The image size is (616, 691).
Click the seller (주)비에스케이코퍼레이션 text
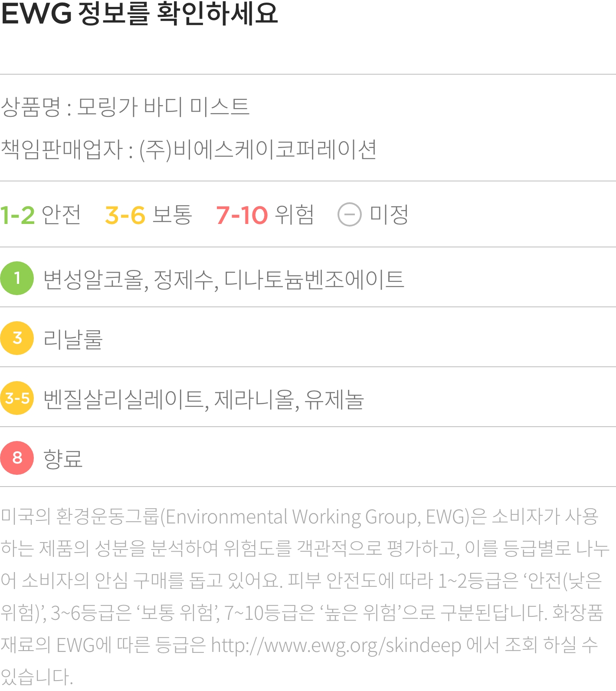258,150
